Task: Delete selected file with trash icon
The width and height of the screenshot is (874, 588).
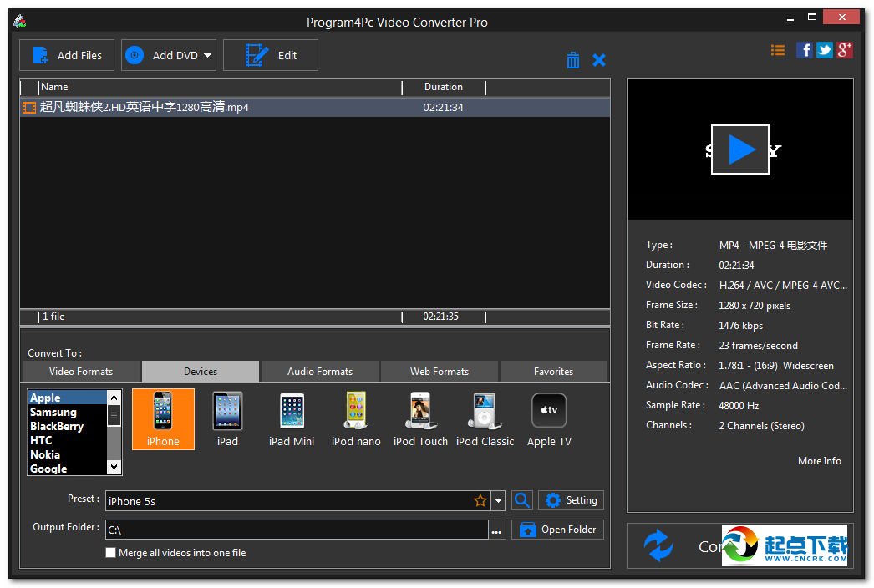Action: tap(573, 59)
